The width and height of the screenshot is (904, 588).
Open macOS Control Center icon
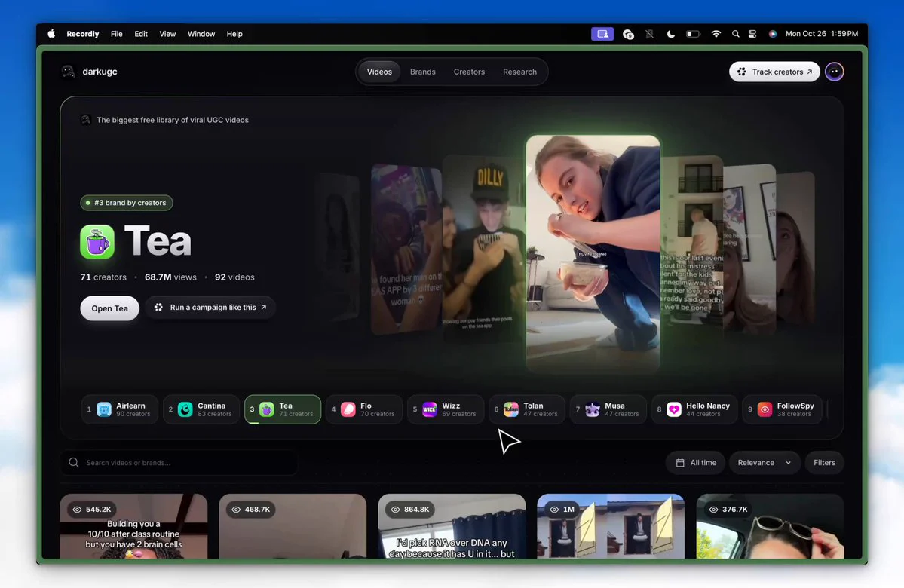click(752, 34)
